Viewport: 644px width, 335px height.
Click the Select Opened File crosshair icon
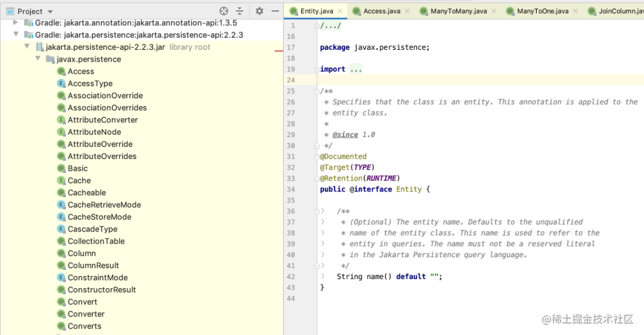[x=222, y=10]
